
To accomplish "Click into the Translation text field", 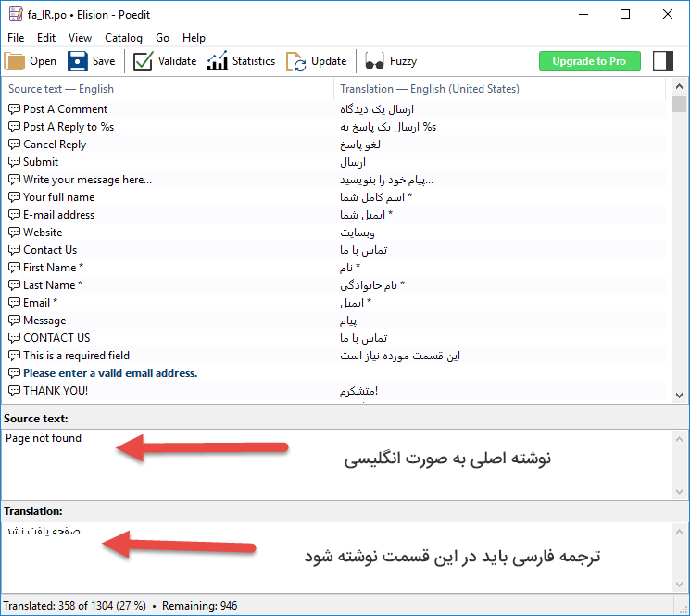I will point(337,558).
